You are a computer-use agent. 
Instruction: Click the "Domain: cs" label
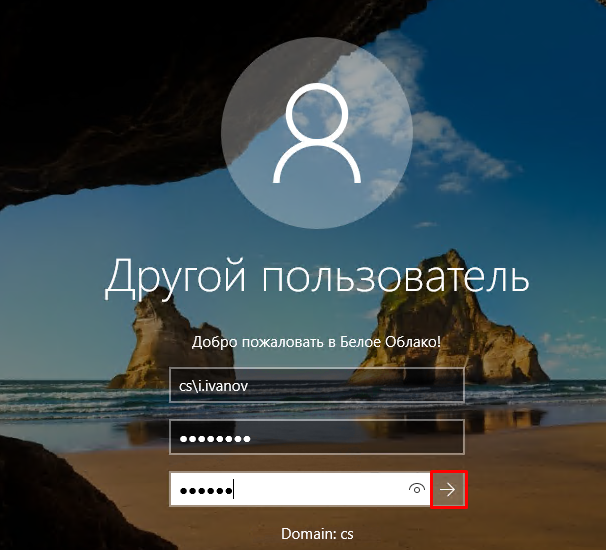(318, 534)
